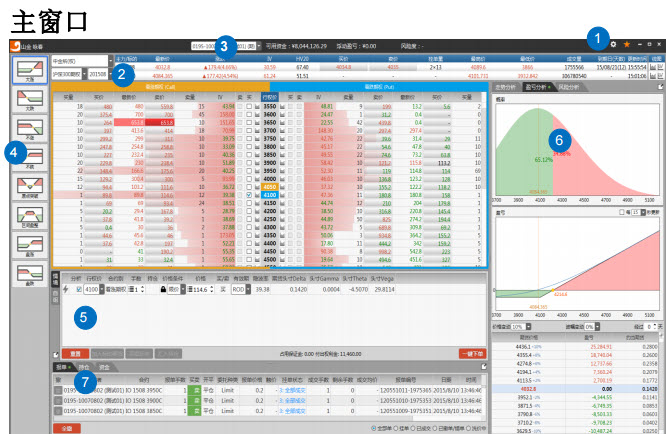Tick call buy checkbox for strike 4300
The image size is (666, 434).
coord(249,228)
